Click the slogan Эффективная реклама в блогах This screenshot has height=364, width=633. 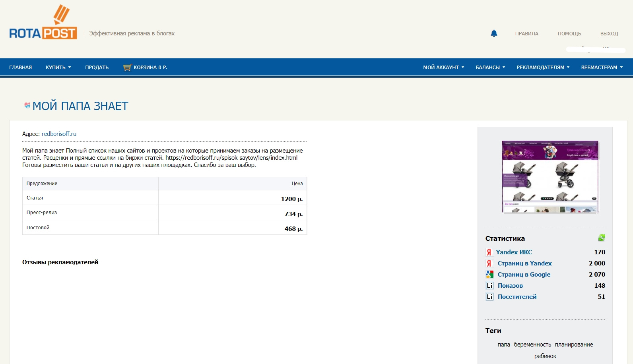[132, 33]
